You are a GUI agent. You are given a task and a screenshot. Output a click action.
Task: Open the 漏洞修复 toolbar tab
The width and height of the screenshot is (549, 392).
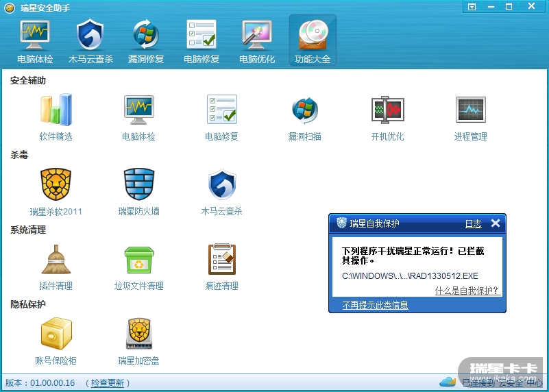coord(146,41)
